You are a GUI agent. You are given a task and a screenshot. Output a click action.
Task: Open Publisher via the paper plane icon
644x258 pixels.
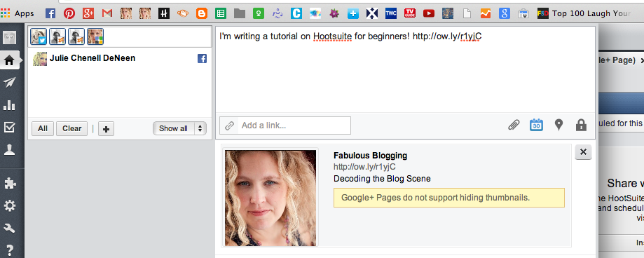tap(9, 83)
